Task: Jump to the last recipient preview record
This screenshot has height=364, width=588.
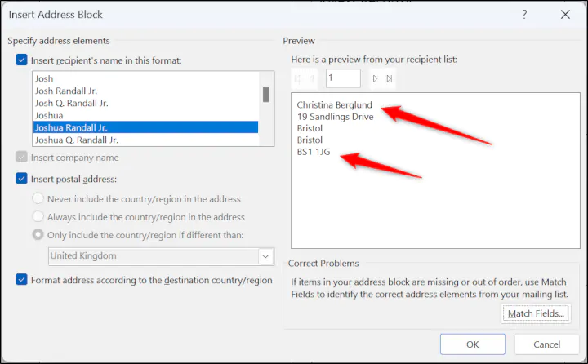Action: point(390,79)
